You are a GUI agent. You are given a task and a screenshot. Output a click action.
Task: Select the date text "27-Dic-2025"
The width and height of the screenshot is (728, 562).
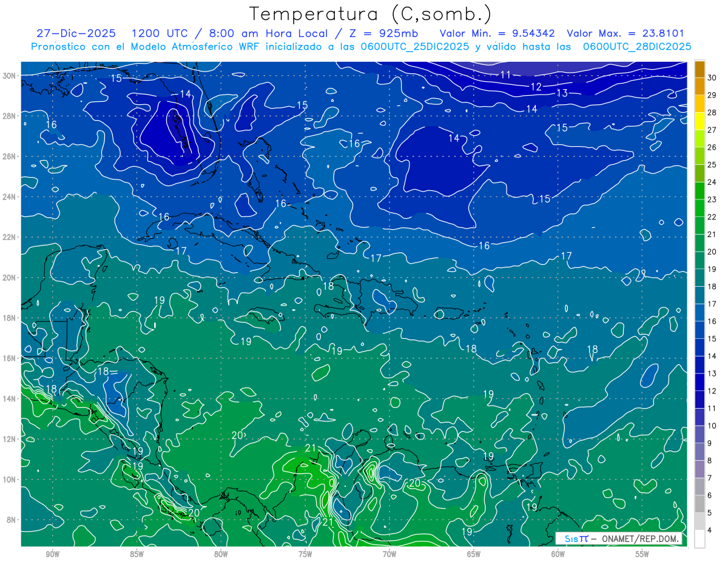tap(76, 33)
